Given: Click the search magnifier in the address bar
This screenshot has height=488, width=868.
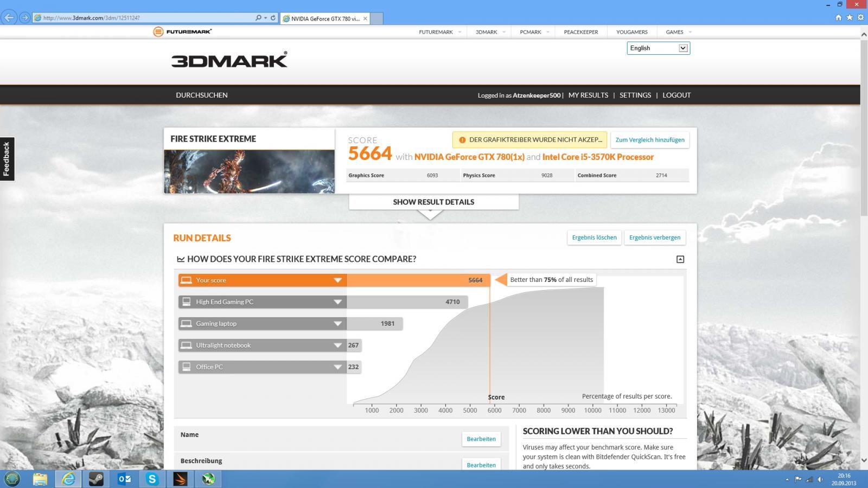Looking at the screenshot, I should coord(258,18).
